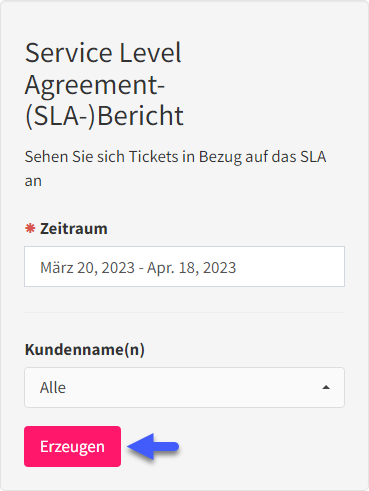Click the dash between the two dates
369x491 pixels.
[141, 268]
